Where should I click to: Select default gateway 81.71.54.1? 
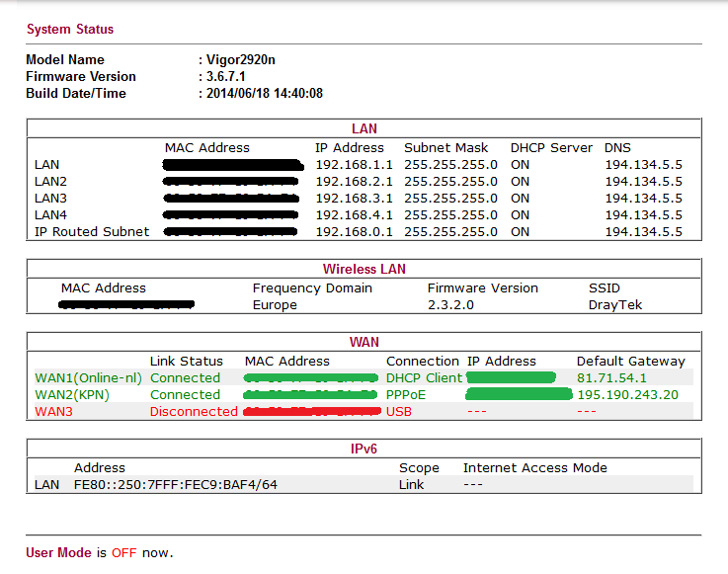coord(611,378)
